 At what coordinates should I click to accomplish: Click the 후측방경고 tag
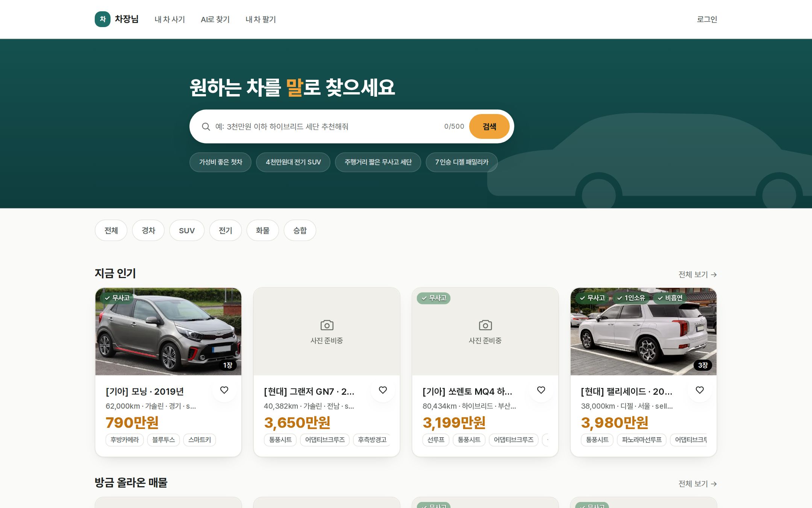point(372,440)
